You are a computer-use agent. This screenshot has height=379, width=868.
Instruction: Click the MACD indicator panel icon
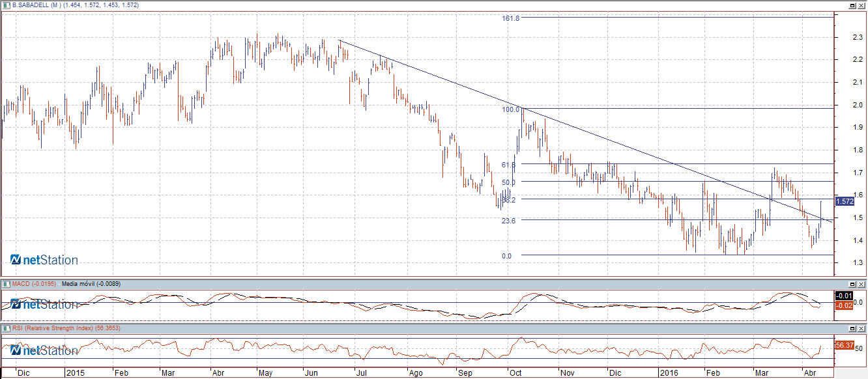pyautogui.click(x=7, y=284)
